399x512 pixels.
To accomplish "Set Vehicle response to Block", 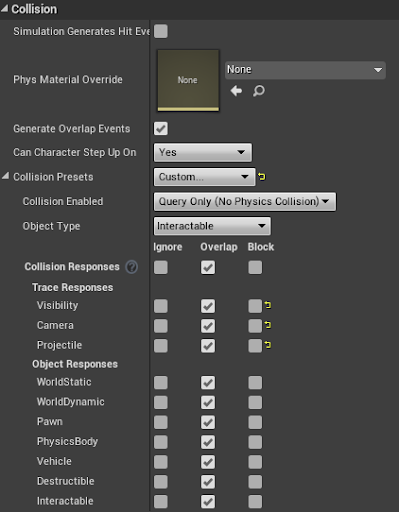I will click(x=255, y=462).
